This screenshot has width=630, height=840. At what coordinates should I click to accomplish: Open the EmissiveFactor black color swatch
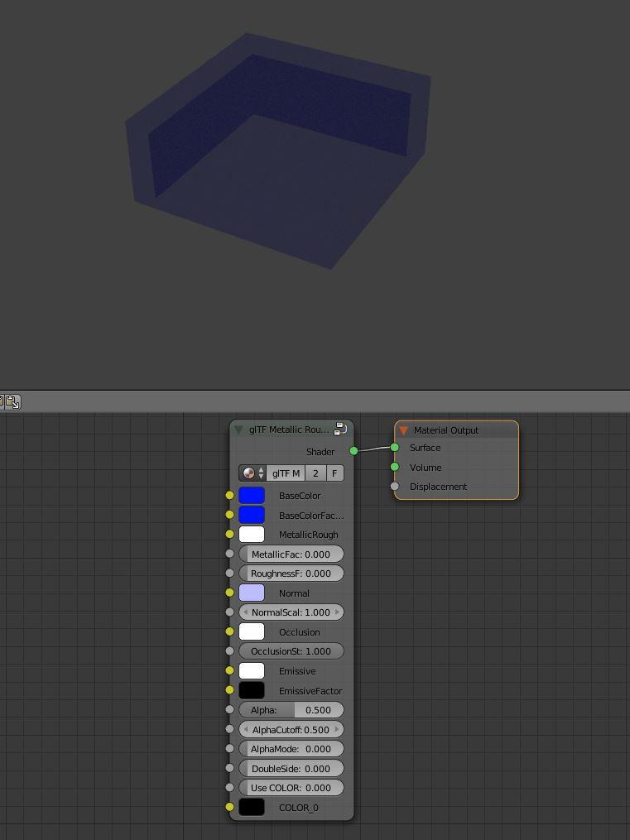click(x=252, y=690)
